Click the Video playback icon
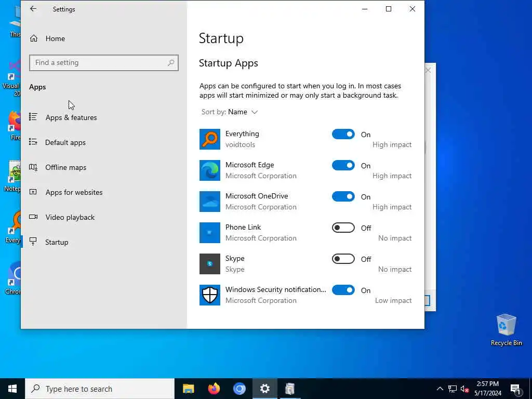This screenshot has width=532, height=399. pyautogui.click(x=33, y=217)
